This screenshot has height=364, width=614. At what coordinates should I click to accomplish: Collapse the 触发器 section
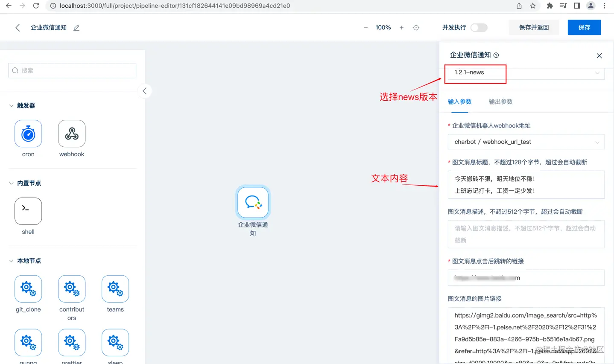tap(12, 105)
